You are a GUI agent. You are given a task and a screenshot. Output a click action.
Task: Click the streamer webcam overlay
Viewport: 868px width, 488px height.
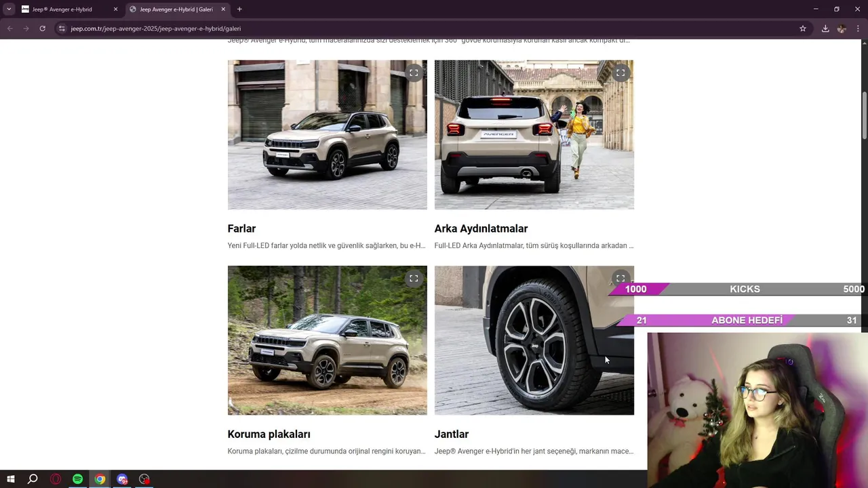click(x=757, y=410)
